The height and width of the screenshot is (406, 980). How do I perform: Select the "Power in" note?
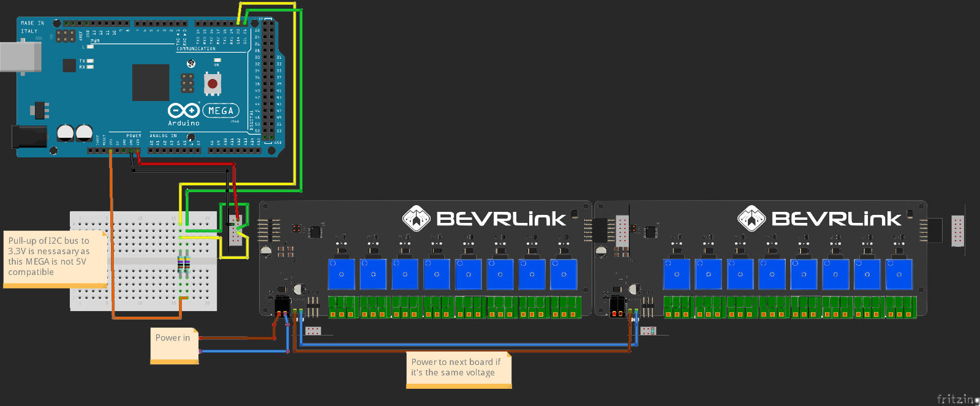point(174,345)
